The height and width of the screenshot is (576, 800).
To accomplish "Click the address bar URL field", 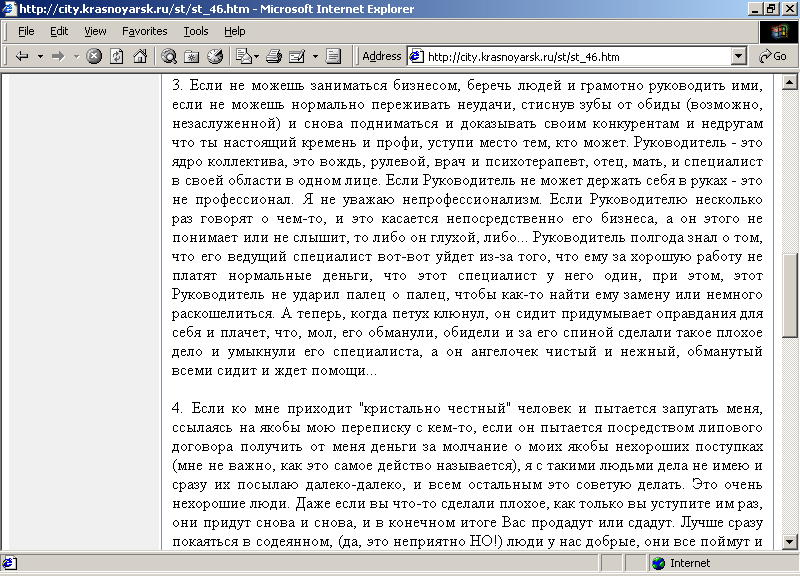I will pos(577,57).
